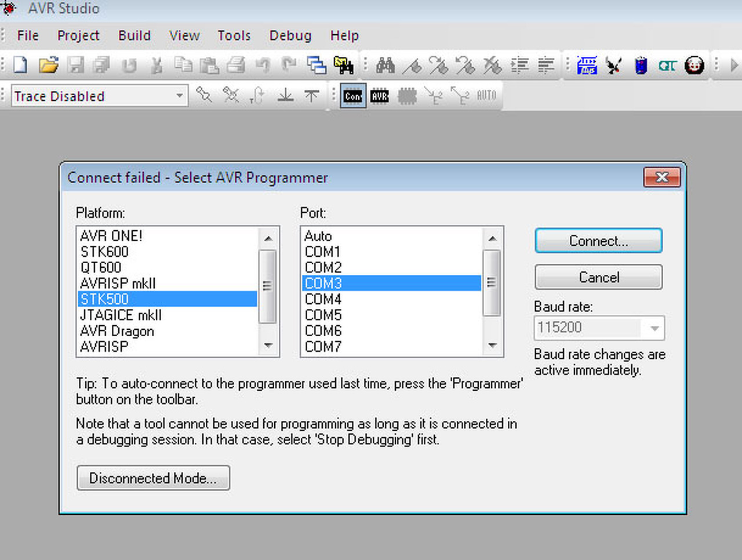Image resolution: width=742 pixels, height=560 pixels.
Task: Click Port list scroll-up arrow
Action: pyautogui.click(x=492, y=238)
